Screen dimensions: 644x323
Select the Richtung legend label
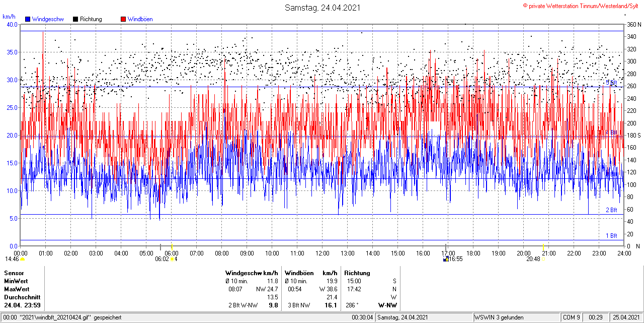click(91, 19)
